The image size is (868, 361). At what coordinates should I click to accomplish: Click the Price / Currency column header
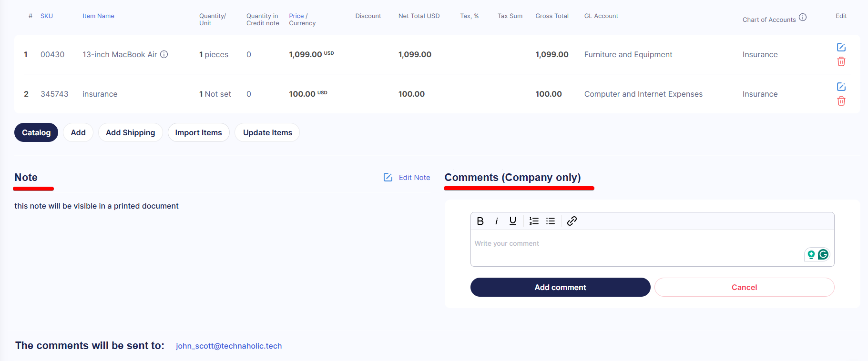coord(302,20)
